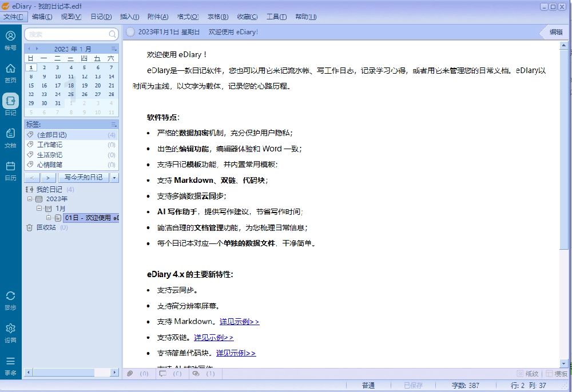Select the 2023年 tree item
572x392 pixels.
coord(57,199)
